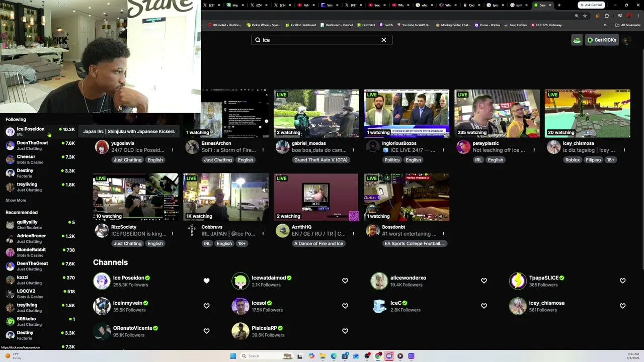Toggle follow heart for TpapaSLICE channel
The width and height of the screenshot is (644, 362).
[x=623, y=281]
